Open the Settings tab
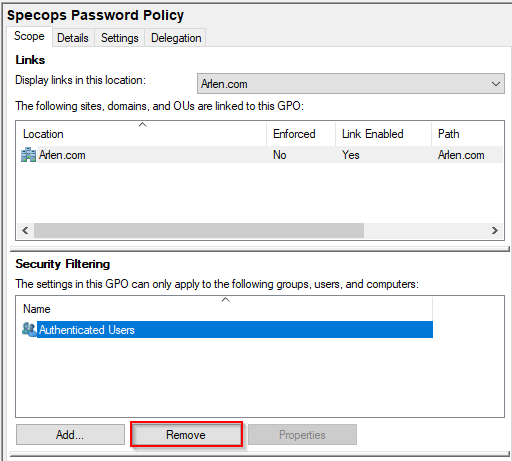 (120, 38)
